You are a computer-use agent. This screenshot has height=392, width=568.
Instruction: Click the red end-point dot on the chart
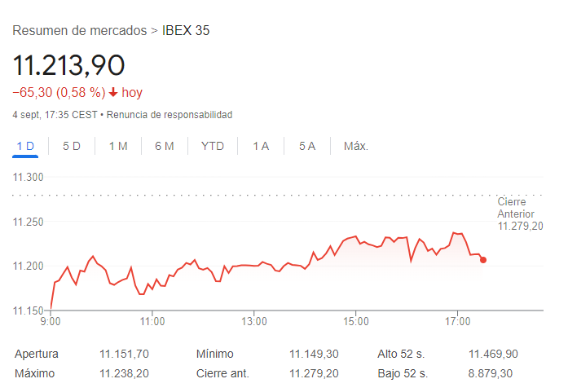click(x=483, y=260)
